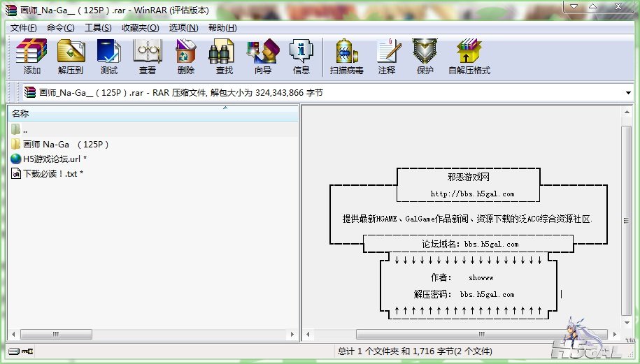
Task: Click the key password icon in status bar
Action: (x=28, y=351)
